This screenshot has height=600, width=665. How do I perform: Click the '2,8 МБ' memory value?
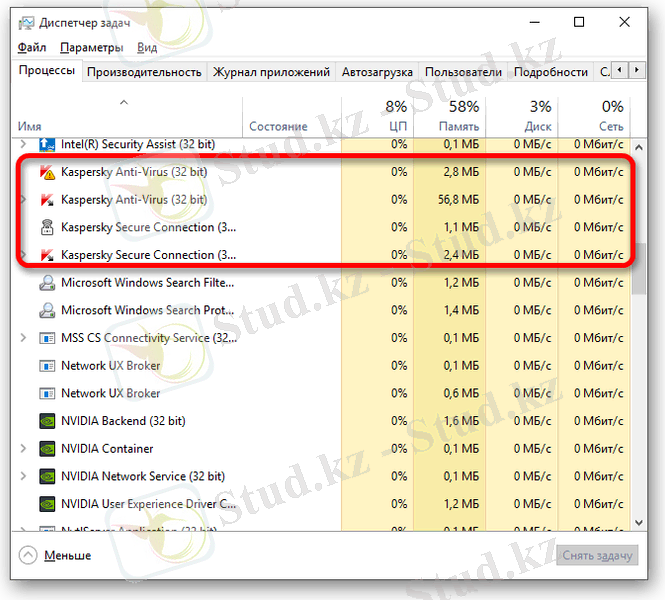point(461,172)
